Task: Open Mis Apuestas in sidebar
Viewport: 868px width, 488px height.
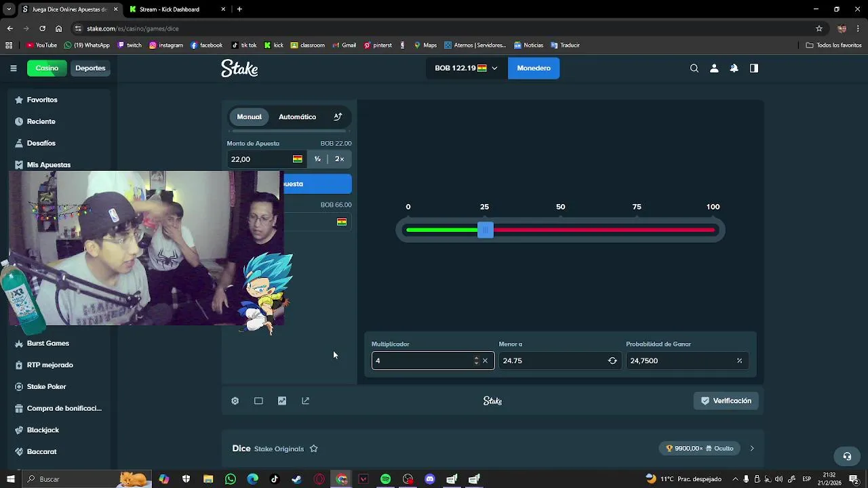Action: point(58,165)
